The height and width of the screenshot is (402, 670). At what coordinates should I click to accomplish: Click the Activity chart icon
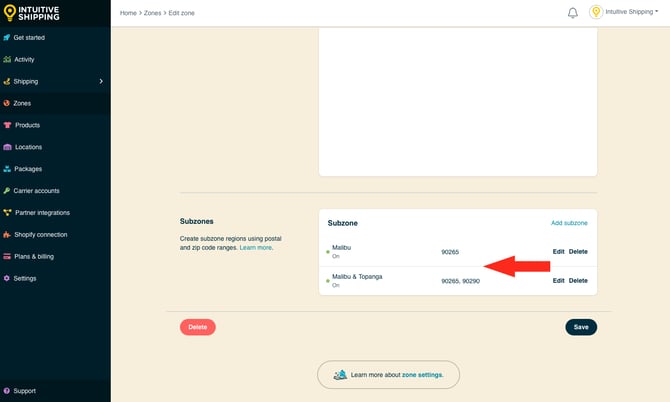click(x=7, y=60)
